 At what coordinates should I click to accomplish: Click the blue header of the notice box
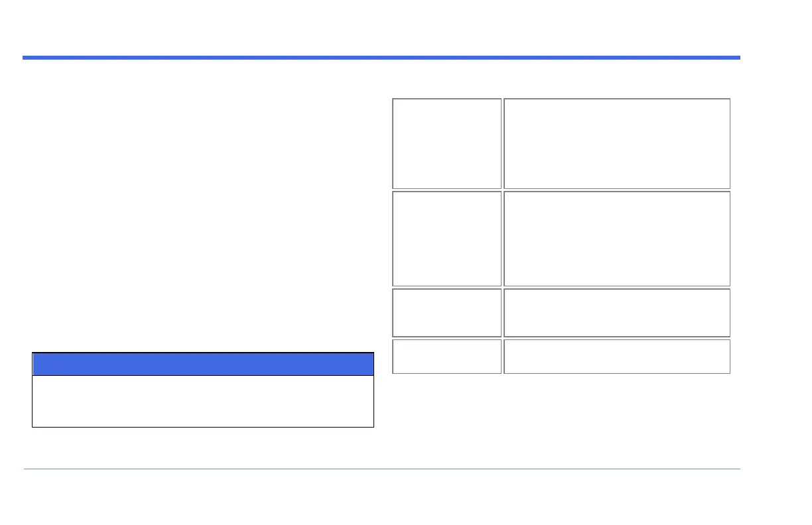pos(203,365)
